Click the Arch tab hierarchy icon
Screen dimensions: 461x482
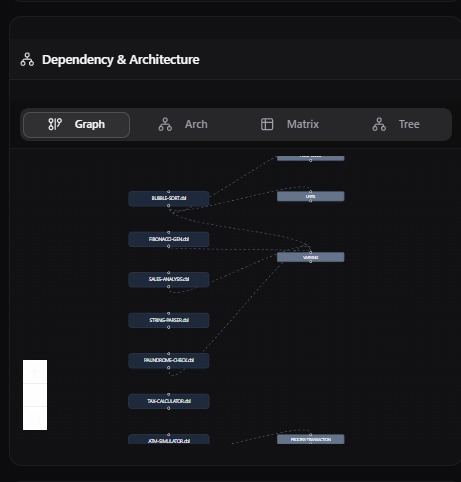pos(165,124)
